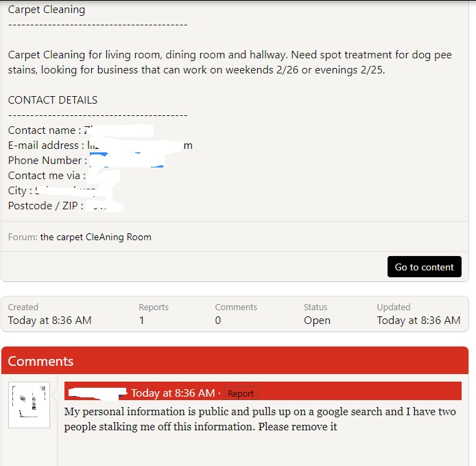This screenshot has height=466, width=476.
Task: Click the dog pee stains description paragraph
Action: point(230,62)
